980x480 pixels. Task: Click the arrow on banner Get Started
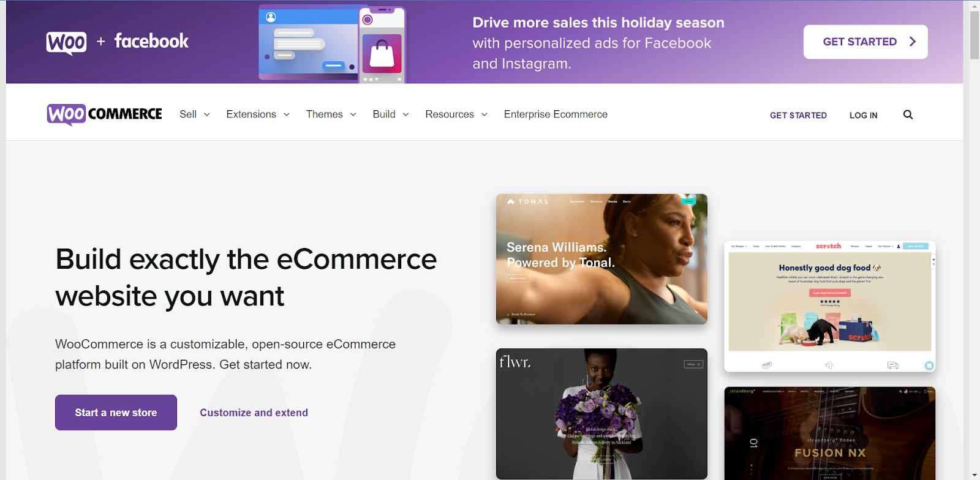[x=913, y=42]
